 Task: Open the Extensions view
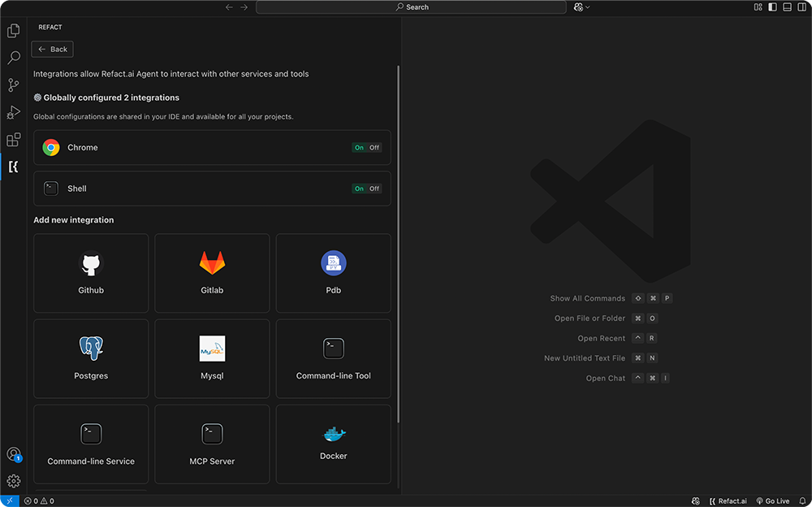pos(13,139)
